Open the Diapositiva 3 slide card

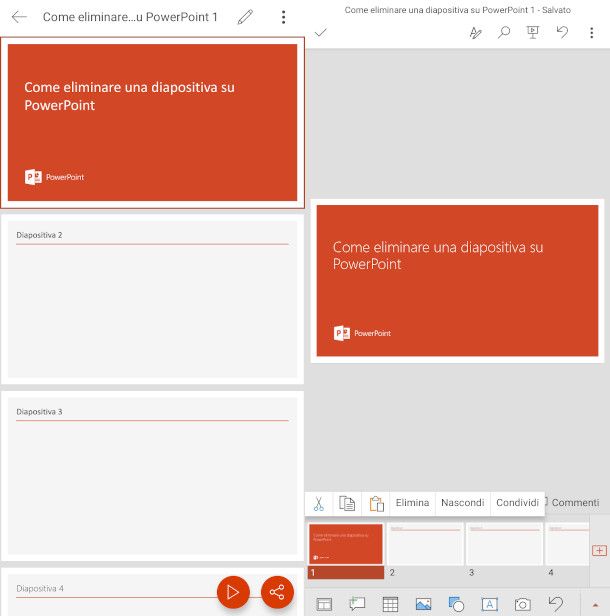pos(152,476)
